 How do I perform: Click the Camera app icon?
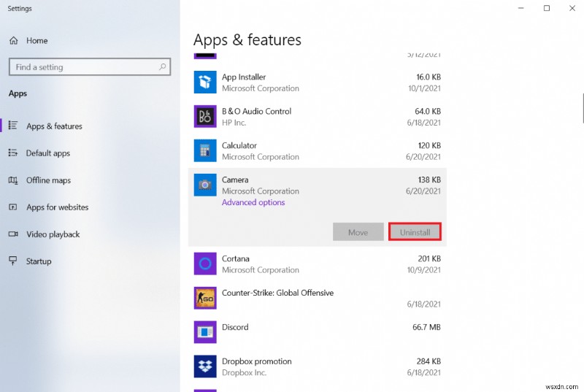(x=205, y=185)
